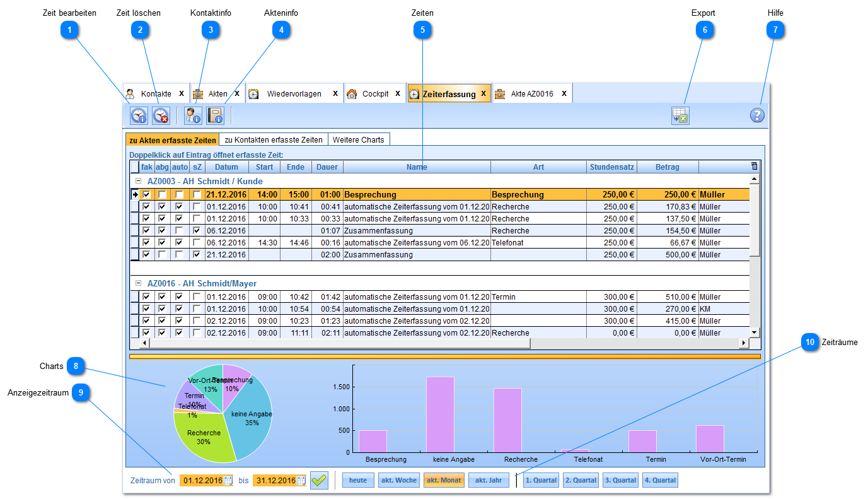Open Akteninfo from the toolbar

[x=216, y=115]
